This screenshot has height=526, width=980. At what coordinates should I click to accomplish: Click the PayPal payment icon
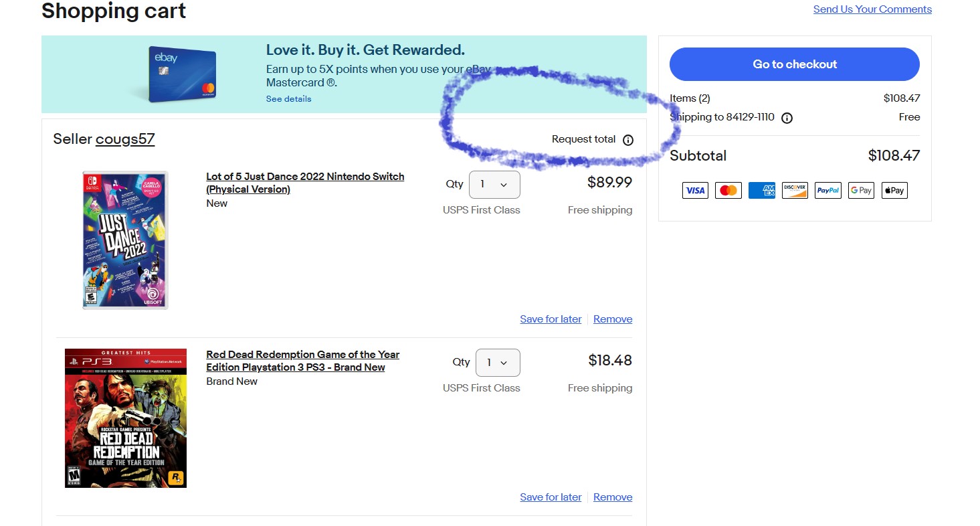[x=828, y=191]
